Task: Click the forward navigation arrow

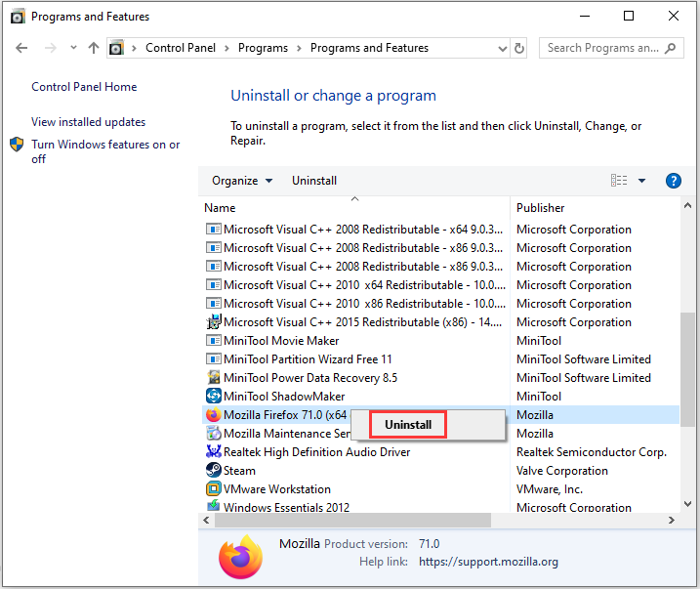Action: 51,48
